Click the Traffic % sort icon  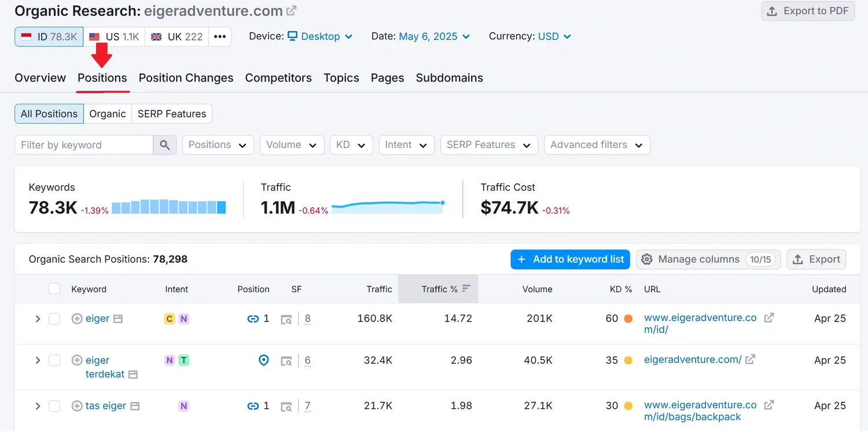pos(466,289)
